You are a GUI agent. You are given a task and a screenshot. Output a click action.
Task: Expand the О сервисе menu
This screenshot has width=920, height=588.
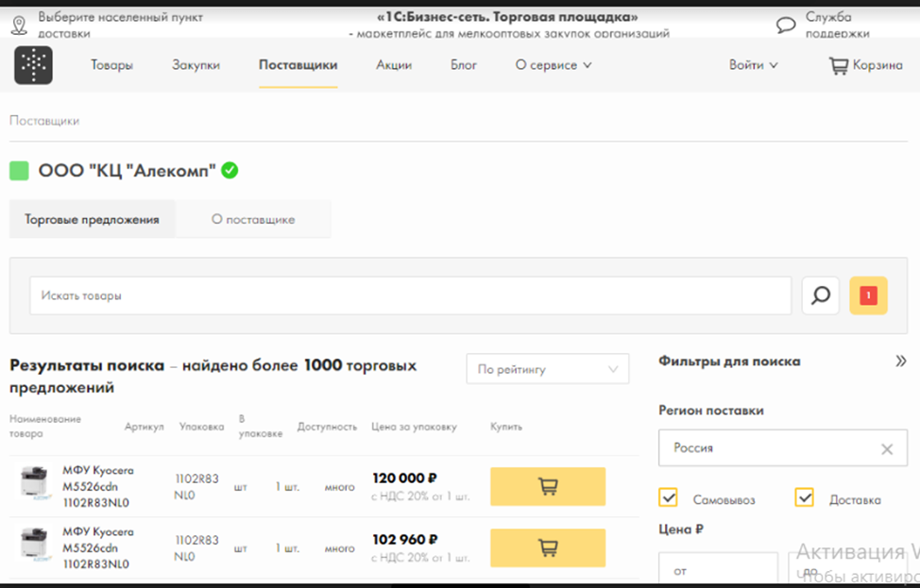coord(554,65)
